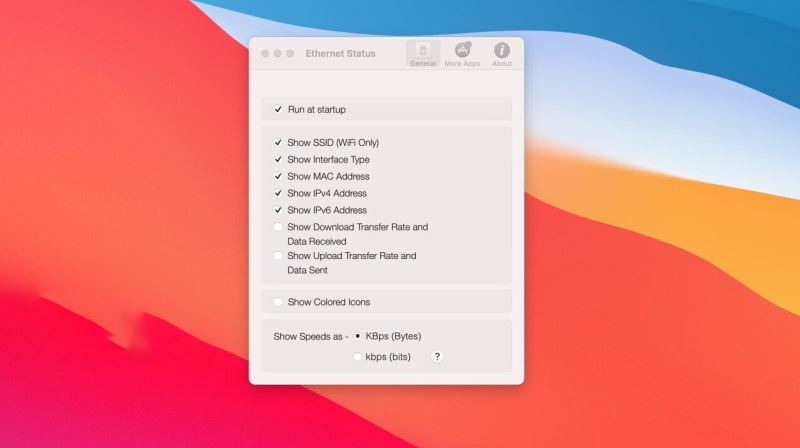This screenshot has width=800, height=448.
Task: Close the Ethernet Status window
Action: click(265, 53)
